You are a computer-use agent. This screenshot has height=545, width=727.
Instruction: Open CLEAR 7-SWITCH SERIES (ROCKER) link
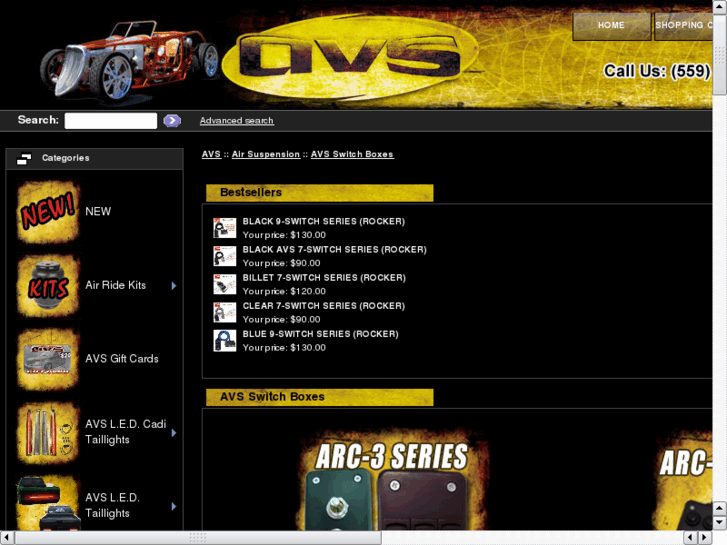coord(324,306)
